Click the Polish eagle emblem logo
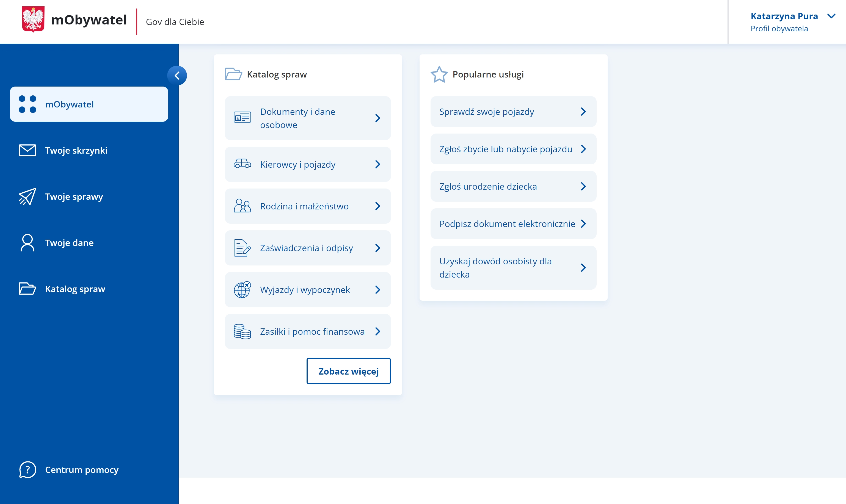This screenshot has width=846, height=504. pos(33,19)
